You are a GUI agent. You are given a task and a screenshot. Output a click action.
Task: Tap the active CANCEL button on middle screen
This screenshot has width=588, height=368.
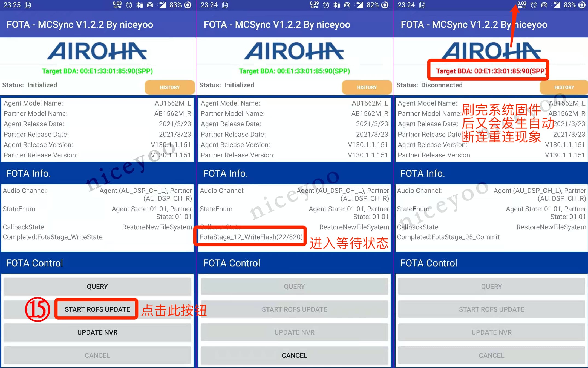(295, 355)
